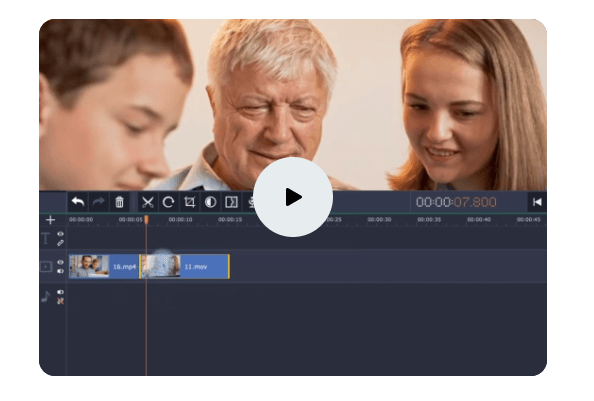Mute the audio track speaker icon

pyautogui.click(x=60, y=292)
